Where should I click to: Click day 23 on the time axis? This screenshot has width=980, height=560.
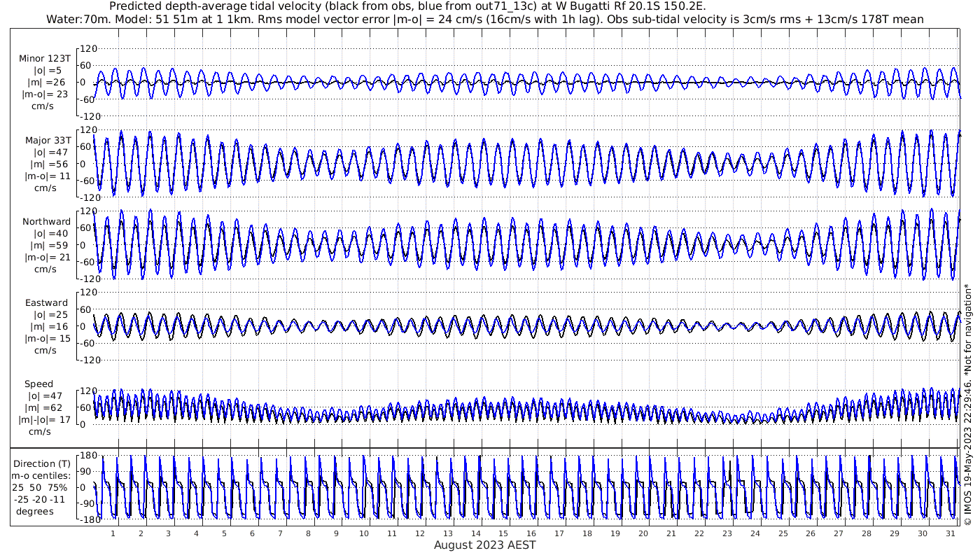pos(727,533)
